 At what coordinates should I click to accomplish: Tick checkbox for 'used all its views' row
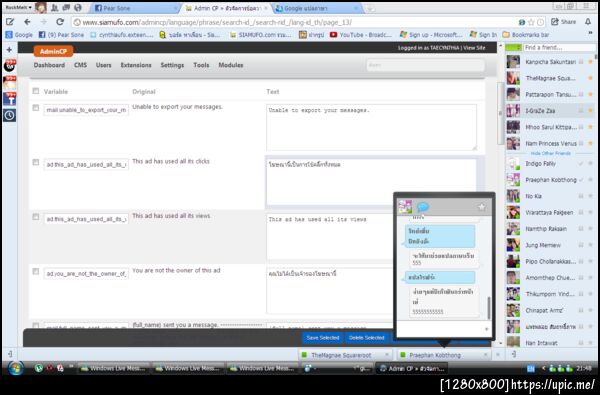pyautogui.click(x=36, y=217)
